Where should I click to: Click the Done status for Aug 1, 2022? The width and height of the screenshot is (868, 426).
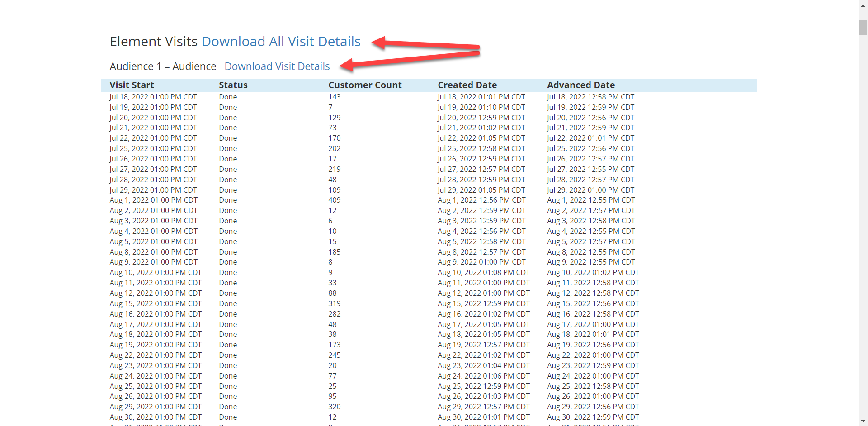(228, 200)
